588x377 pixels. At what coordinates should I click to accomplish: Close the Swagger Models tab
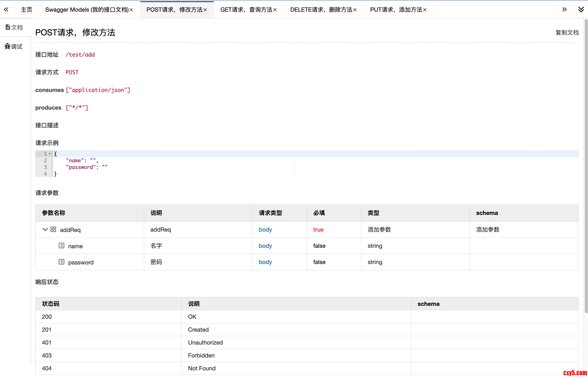pyautogui.click(x=131, y=10)
